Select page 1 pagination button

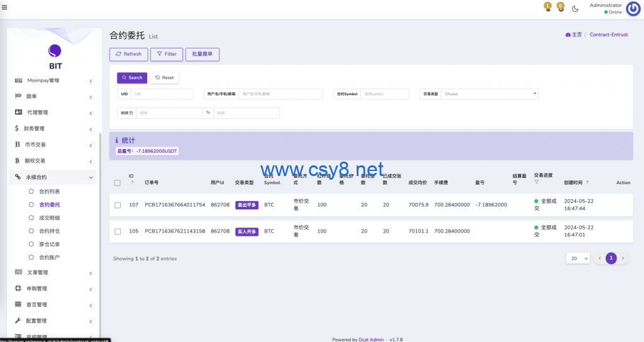(611, 258)
